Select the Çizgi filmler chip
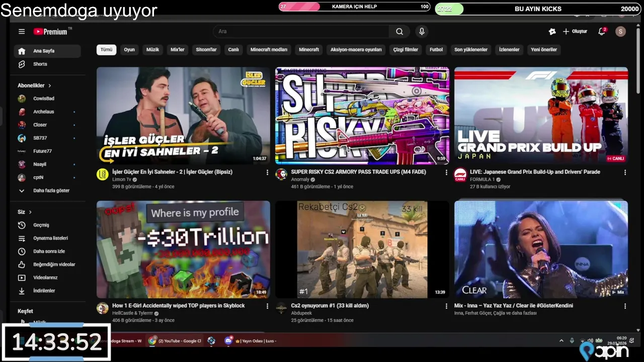This screenshot has height=362, width=644. pyautogui.click(x=406, y=50)
